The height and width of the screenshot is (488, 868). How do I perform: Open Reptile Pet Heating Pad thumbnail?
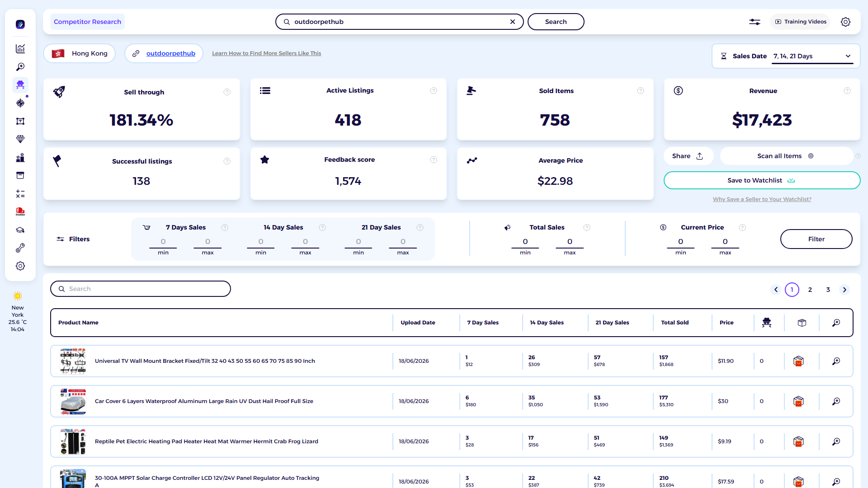coord(73,441)
